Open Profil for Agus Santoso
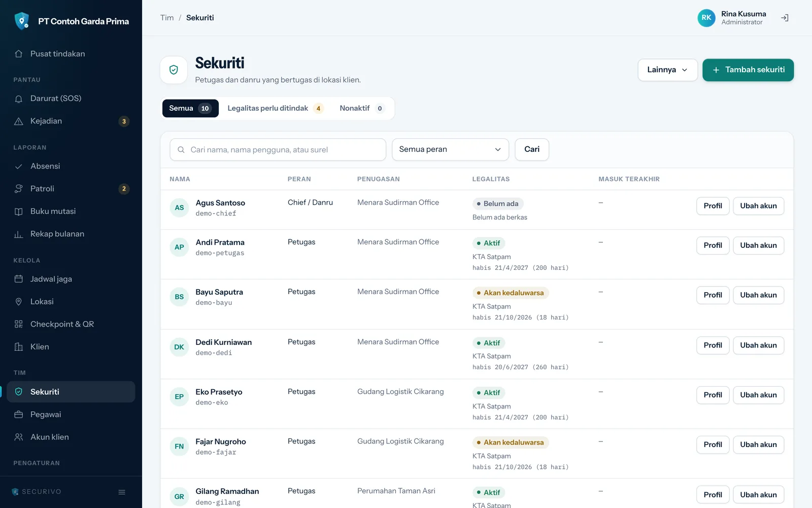This screenshot has width=812, height=508. pyautogui.click(x=713, y=206)
